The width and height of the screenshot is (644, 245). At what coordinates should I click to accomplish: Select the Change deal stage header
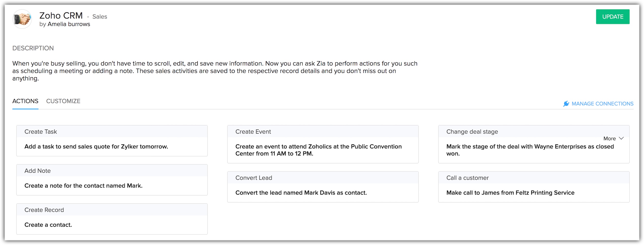[472, 132]
